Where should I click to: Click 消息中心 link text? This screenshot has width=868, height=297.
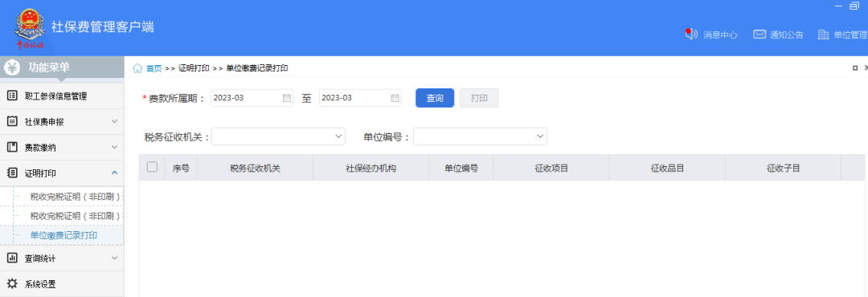tap(720, 35)
